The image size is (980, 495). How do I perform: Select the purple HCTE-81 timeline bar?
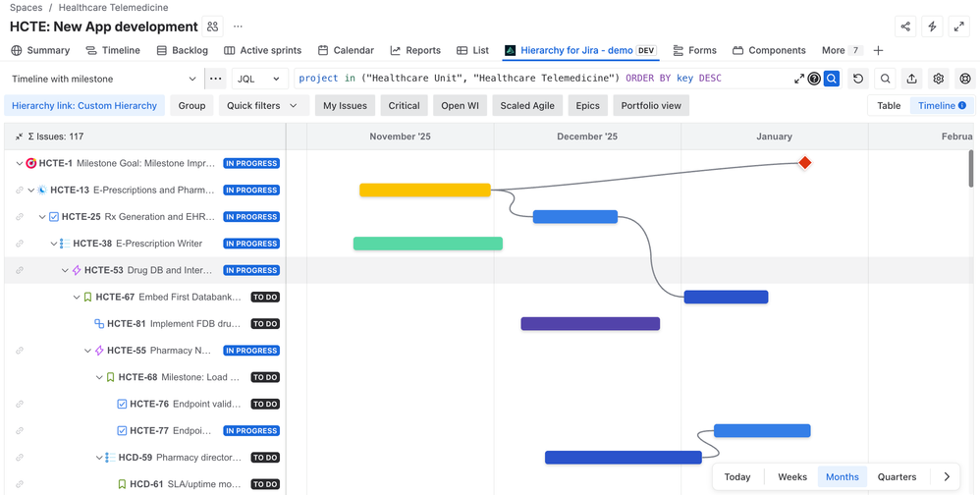[x=590, y=324]
